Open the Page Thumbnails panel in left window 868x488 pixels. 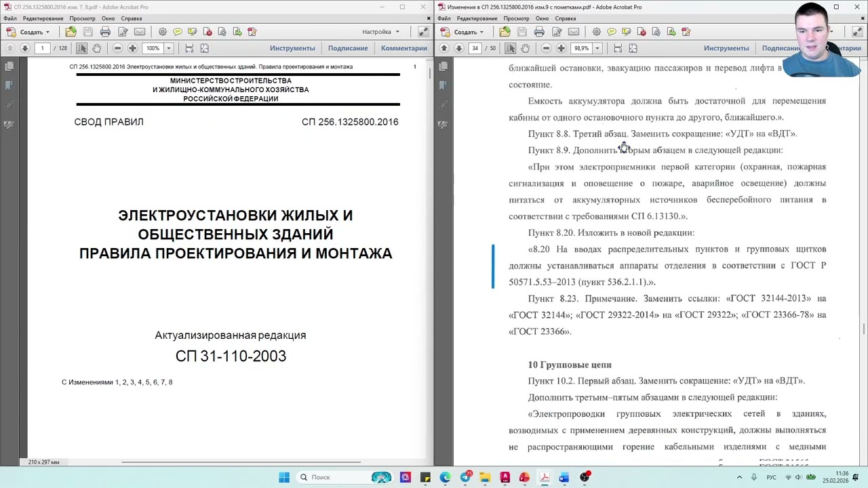point(9,66)
